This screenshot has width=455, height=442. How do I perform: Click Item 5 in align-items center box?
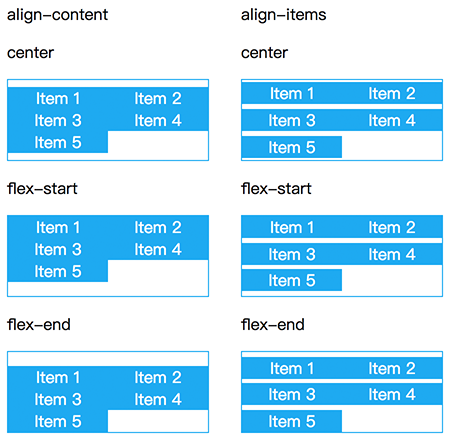click(292, 147)
